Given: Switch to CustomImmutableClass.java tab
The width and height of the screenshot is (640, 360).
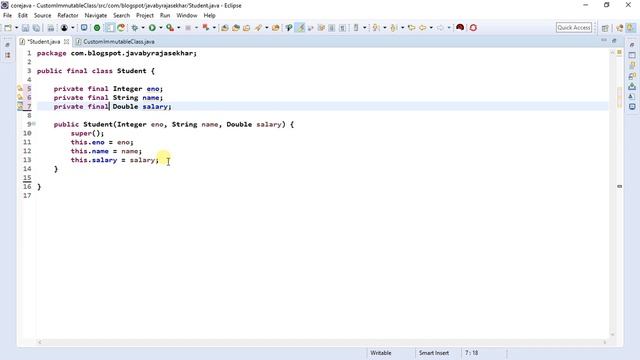Looking at the screenshot, I should tap(119, 42).
